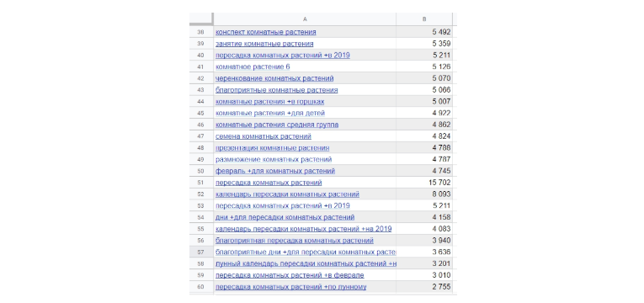Select column A header
Image resolution: width=644 pixels, height=303 pixels.
pyautogui.click(x=305, y=19)
